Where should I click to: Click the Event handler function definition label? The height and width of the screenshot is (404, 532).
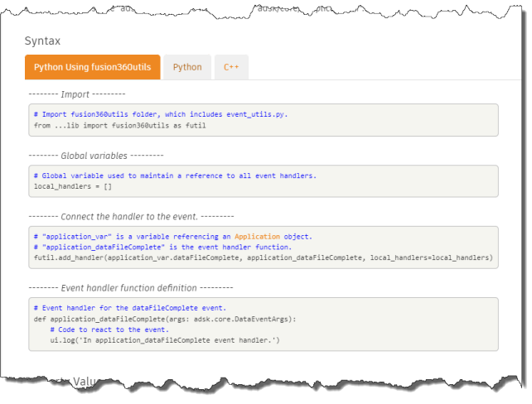(131, 288)
